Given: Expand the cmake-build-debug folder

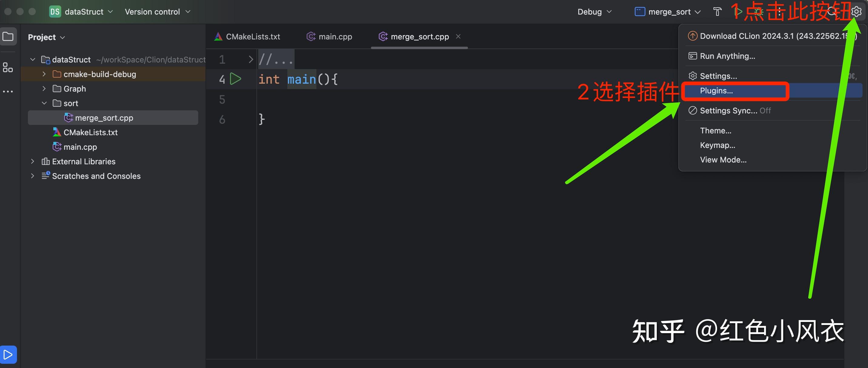Looking at the screenshot, I should [44, 74].
